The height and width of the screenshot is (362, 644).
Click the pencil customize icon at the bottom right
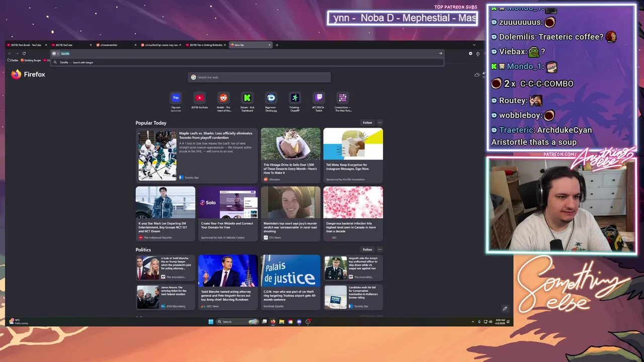point(505,309)
